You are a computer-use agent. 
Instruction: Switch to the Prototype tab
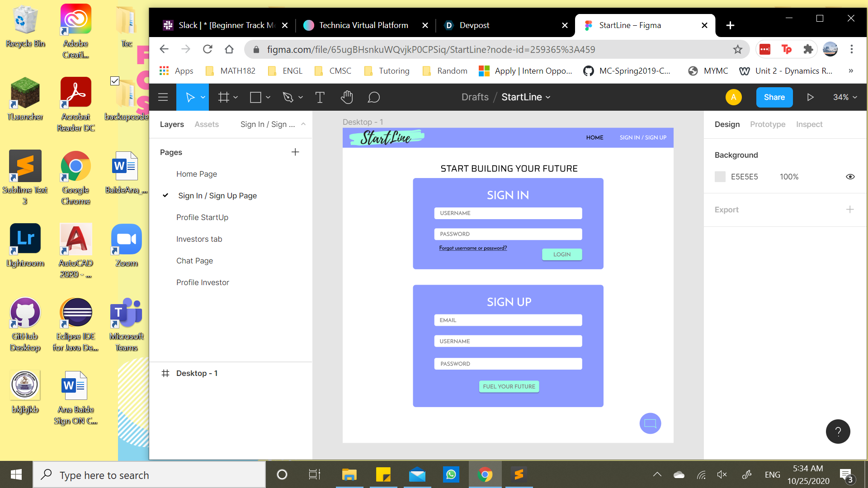click(767, 124)
